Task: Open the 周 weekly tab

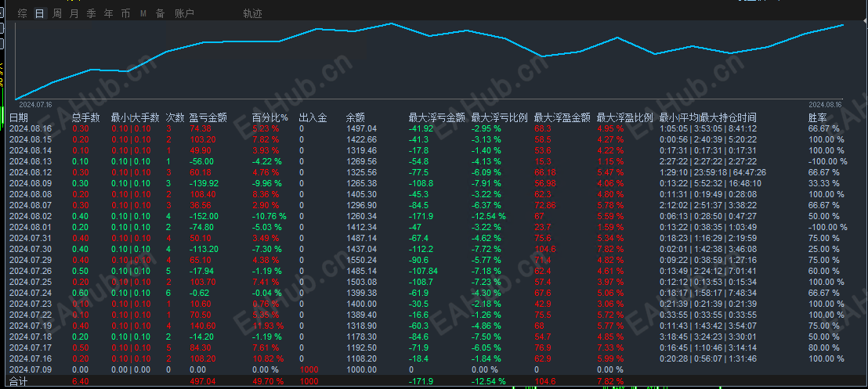Action: 56,14
